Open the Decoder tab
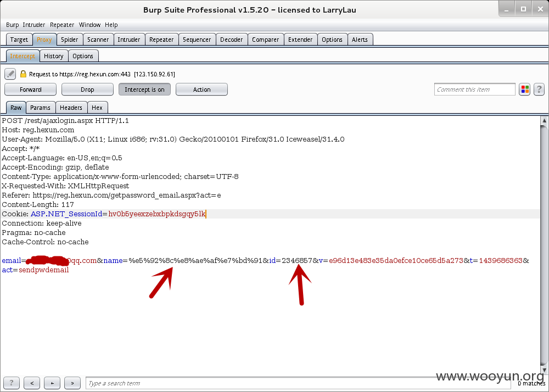Screen dimensions: 549x392 pyautogui.click(x=232, y=40)
